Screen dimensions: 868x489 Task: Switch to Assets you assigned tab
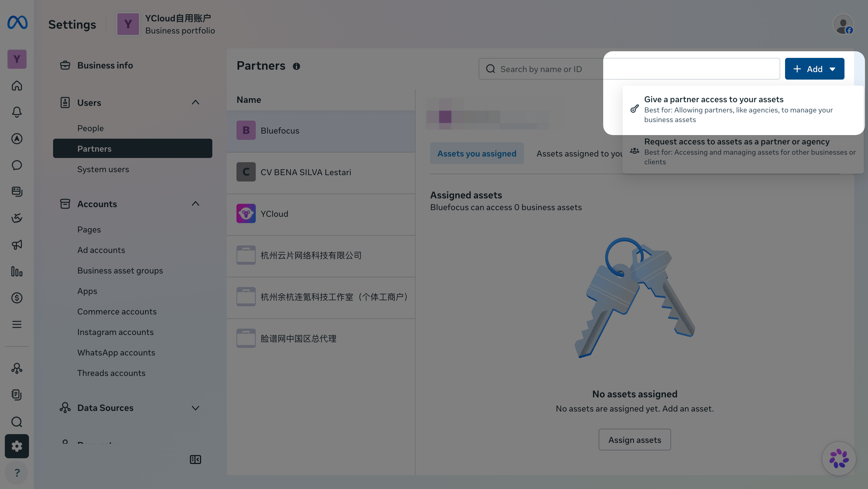click(x=477, y=153)
